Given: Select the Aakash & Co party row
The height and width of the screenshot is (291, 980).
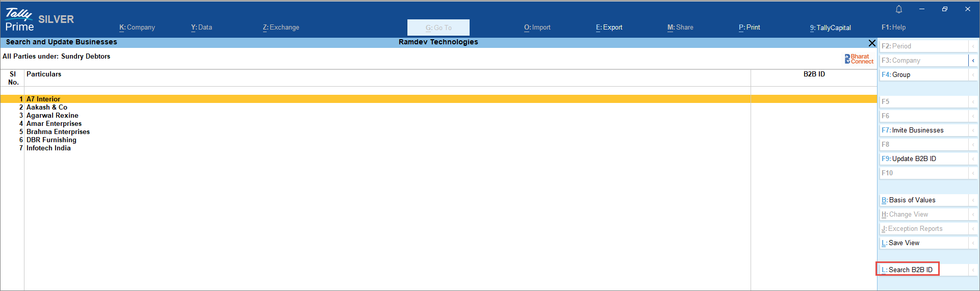Looking at the screenshot, I should (x=47, y=108).
